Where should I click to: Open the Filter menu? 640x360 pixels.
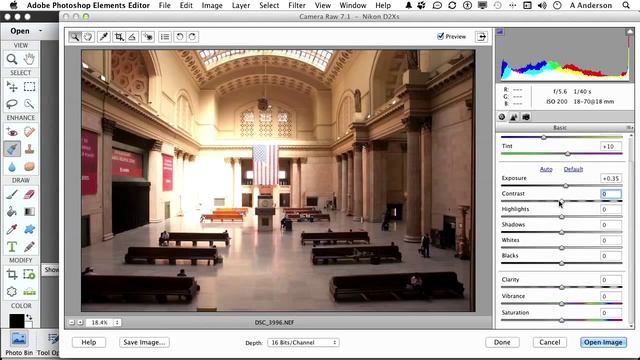297,5
